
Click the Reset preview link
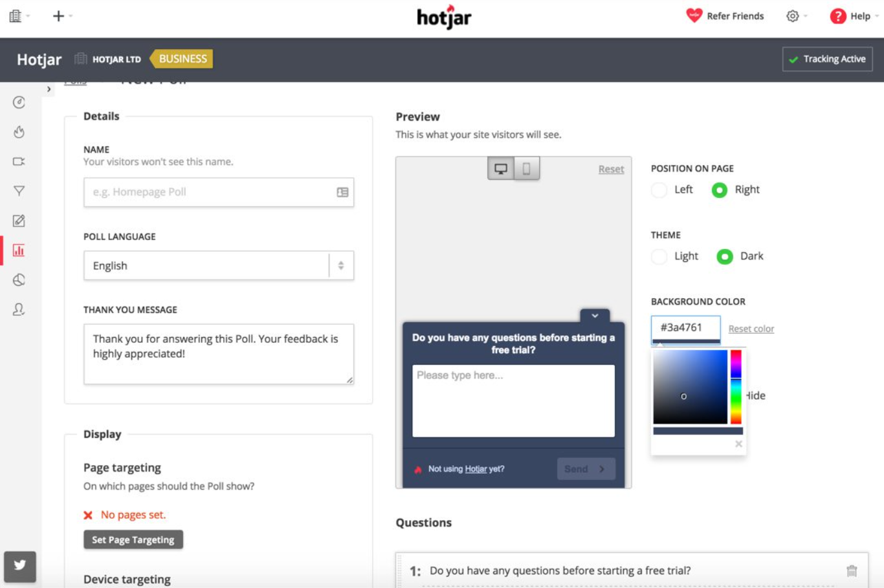click(611, 169)
